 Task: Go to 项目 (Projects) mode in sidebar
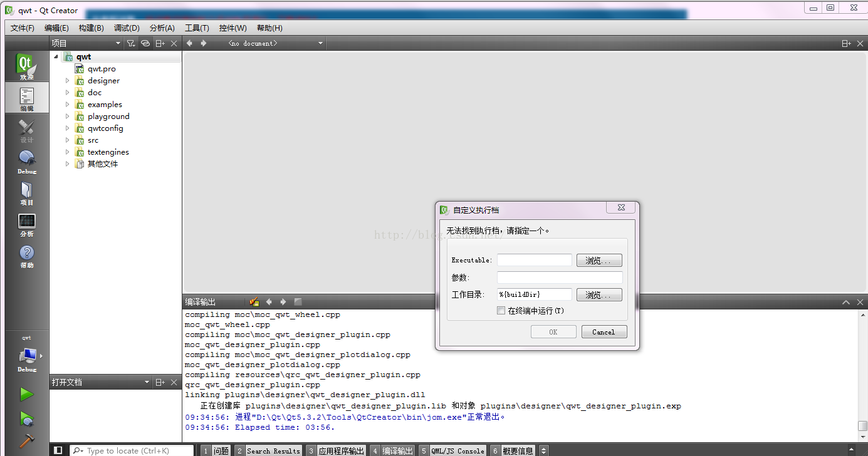pos(26,192)
